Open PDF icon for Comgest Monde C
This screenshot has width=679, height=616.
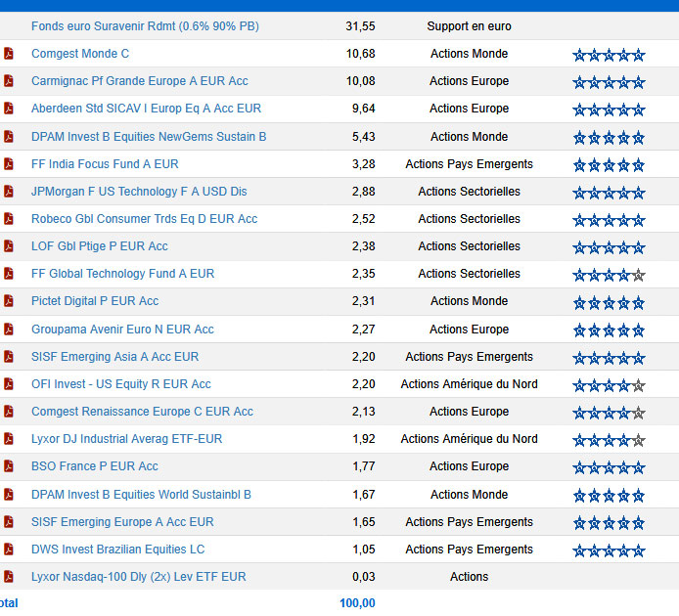pyautogui.click(x=9, y=53)
